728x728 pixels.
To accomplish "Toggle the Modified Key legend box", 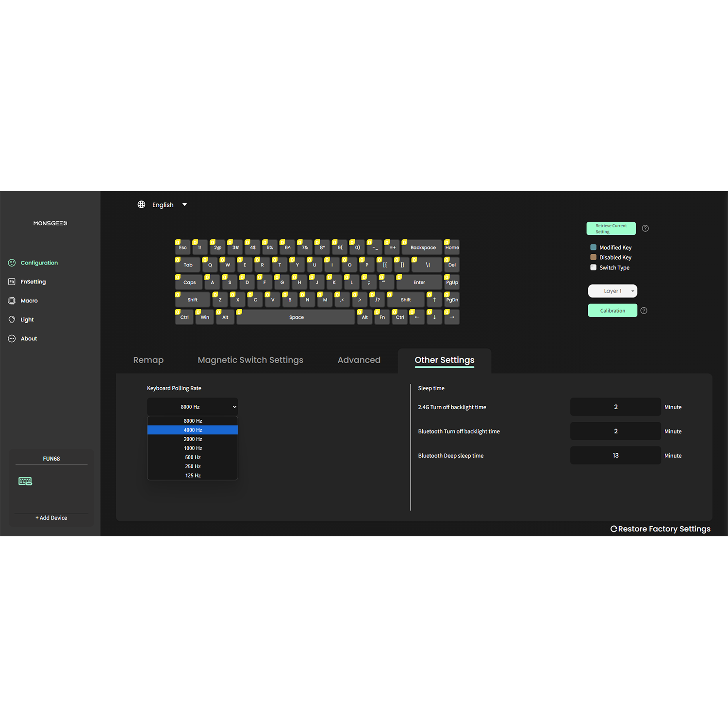I will click(593, 248).
